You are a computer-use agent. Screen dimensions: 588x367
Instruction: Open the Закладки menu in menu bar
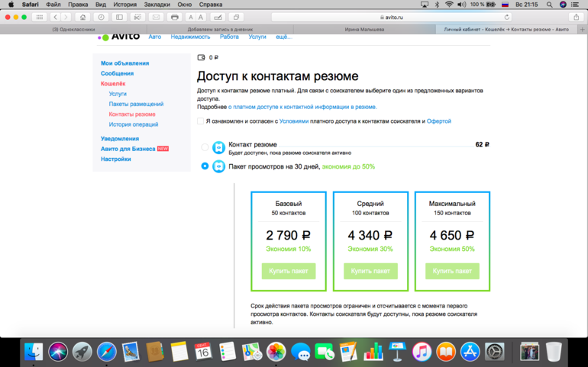tap(157, 5)
